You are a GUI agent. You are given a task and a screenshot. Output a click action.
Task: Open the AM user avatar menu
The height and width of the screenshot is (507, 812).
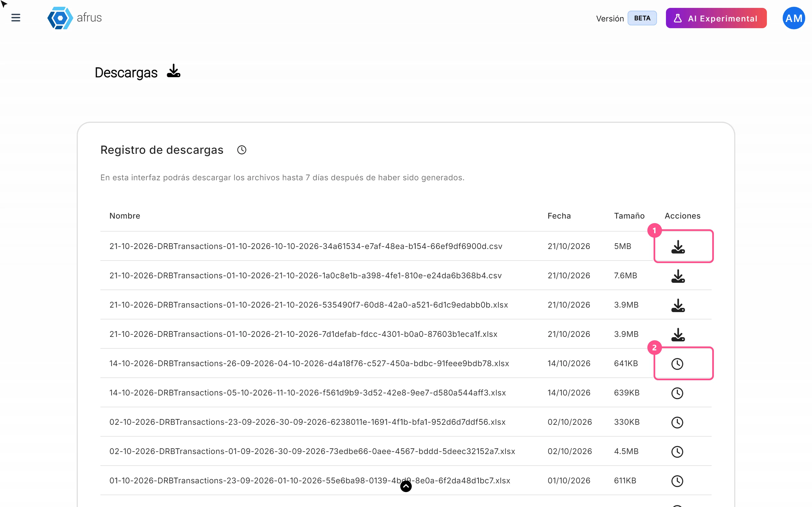pyautogui.click(x=794, y=18)
